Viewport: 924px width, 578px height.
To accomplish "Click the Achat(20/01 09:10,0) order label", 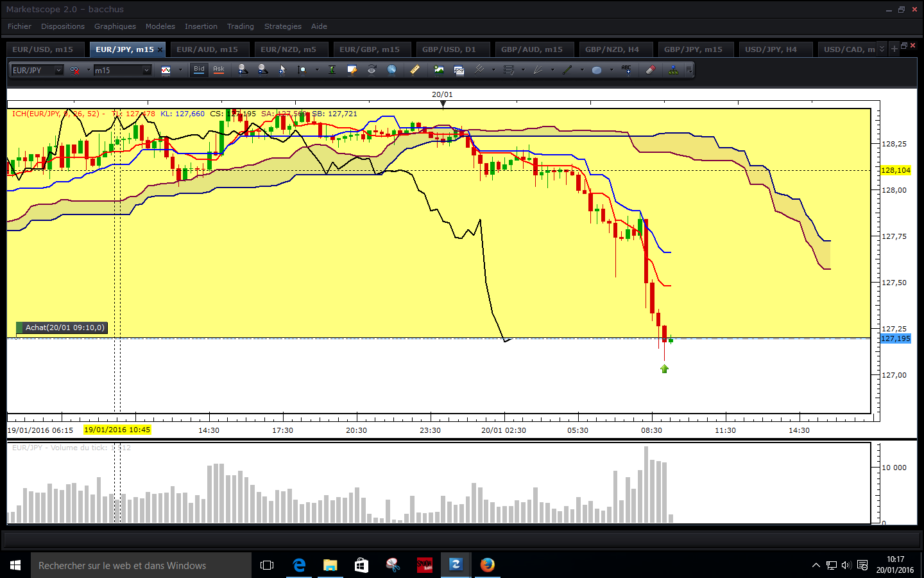I will pos(62,328).
